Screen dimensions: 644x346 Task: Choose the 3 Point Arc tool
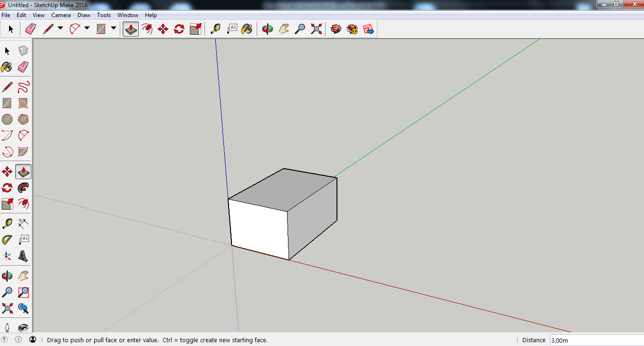[7, 152]
